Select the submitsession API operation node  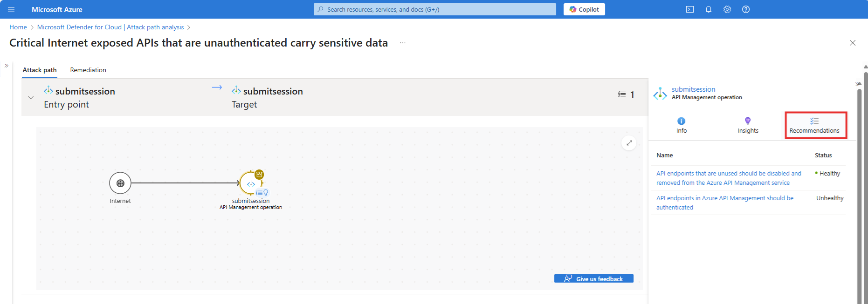click(251, 183)
